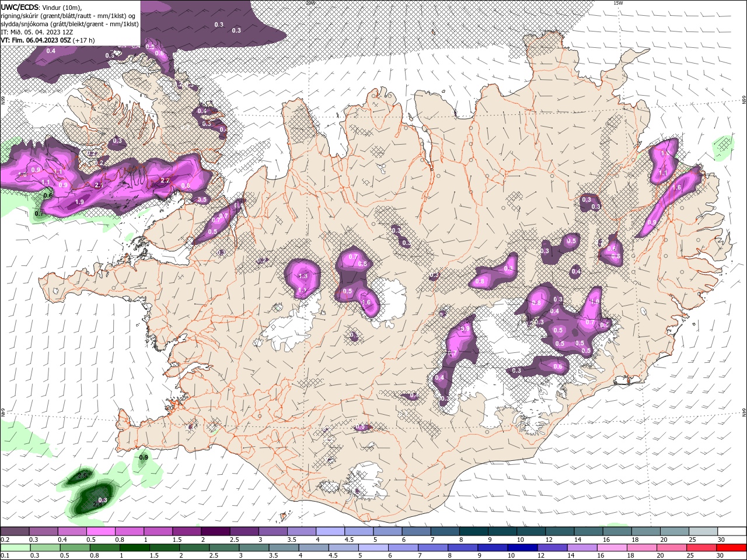
Task: Pick the bright red rain swatch starting at 30
Action: click(731, 548)
